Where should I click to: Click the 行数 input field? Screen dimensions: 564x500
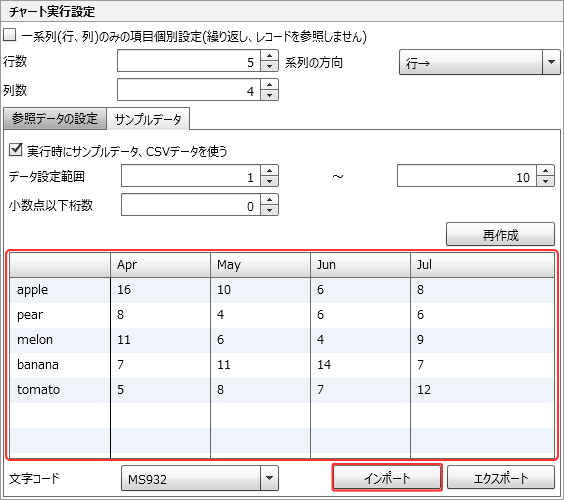pyautogui.click(x=189, y=61)
